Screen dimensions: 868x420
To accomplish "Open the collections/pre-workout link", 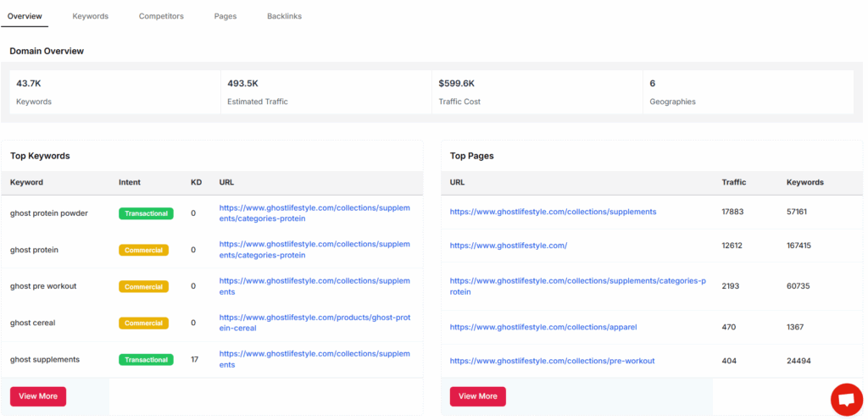I will click(552, 361).
